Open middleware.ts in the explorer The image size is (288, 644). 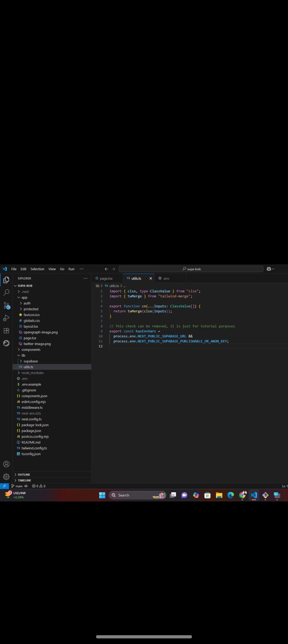(x=32, y=407)
